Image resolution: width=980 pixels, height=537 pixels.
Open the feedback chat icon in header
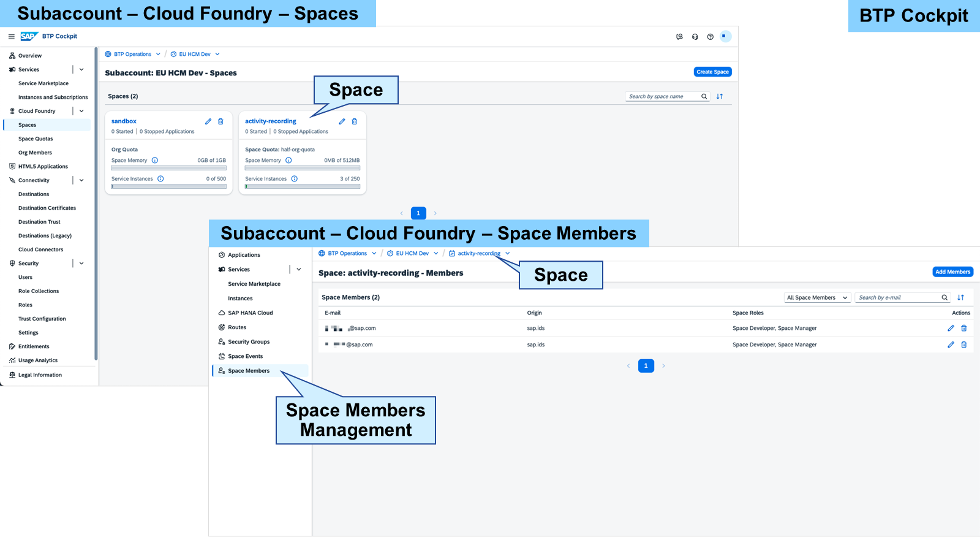click(679, 37)
